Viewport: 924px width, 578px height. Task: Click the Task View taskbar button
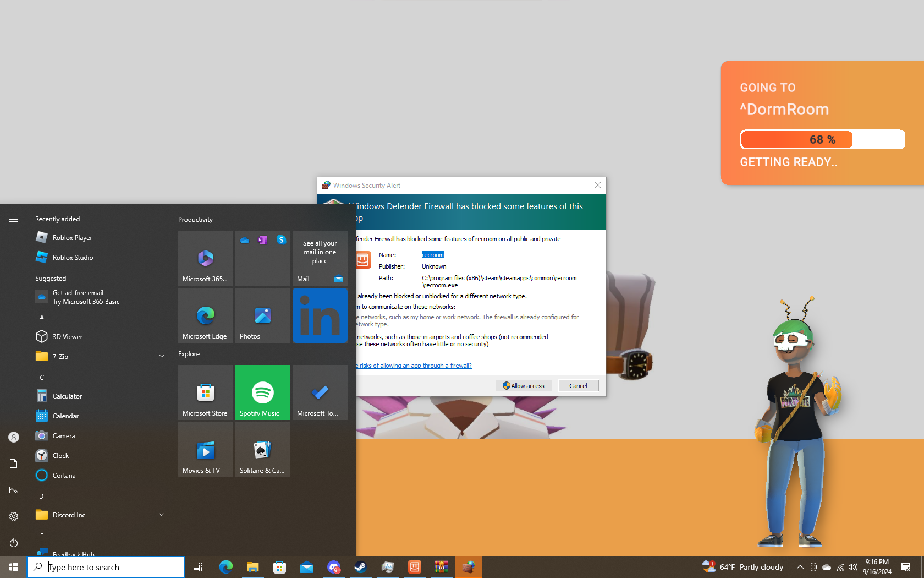198,567
